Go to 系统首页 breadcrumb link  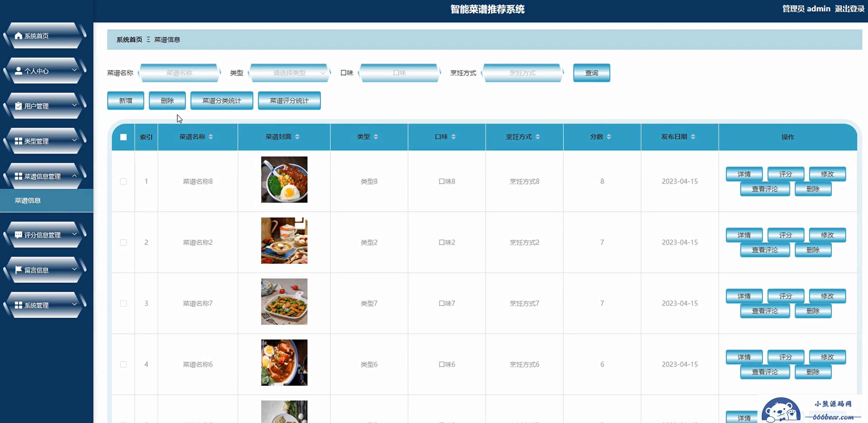tap(129, 40)
